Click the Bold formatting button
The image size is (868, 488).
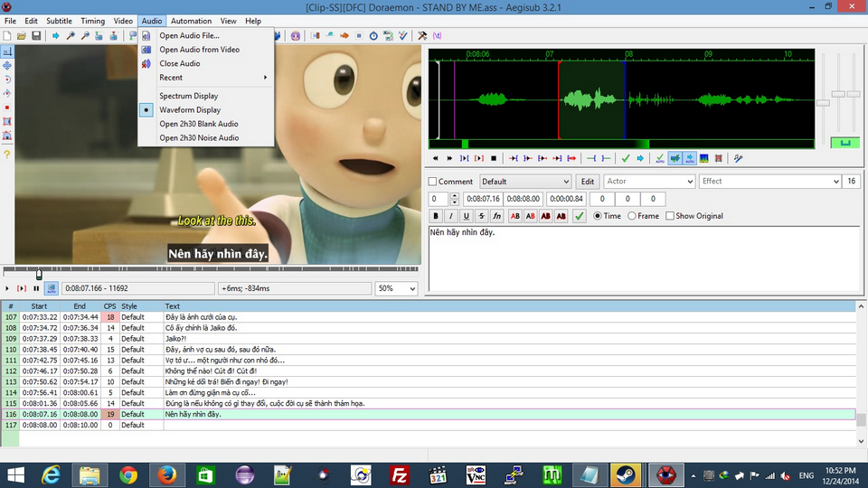pos(435,216)
